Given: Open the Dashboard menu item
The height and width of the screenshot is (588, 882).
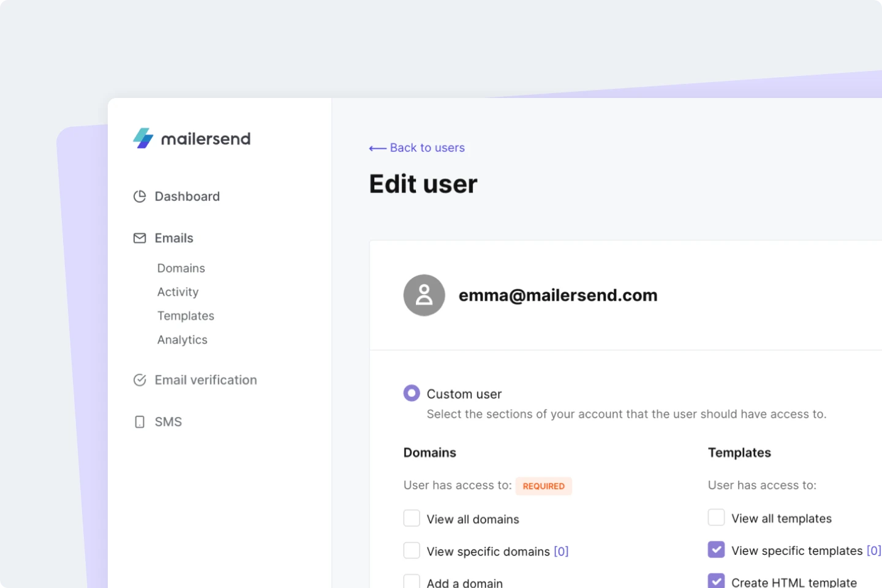Looking at the screenshot, I should pos(176,197).
